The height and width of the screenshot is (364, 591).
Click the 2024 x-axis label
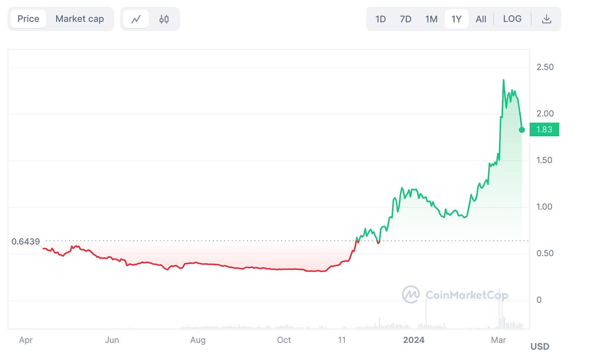coord(414,340)
